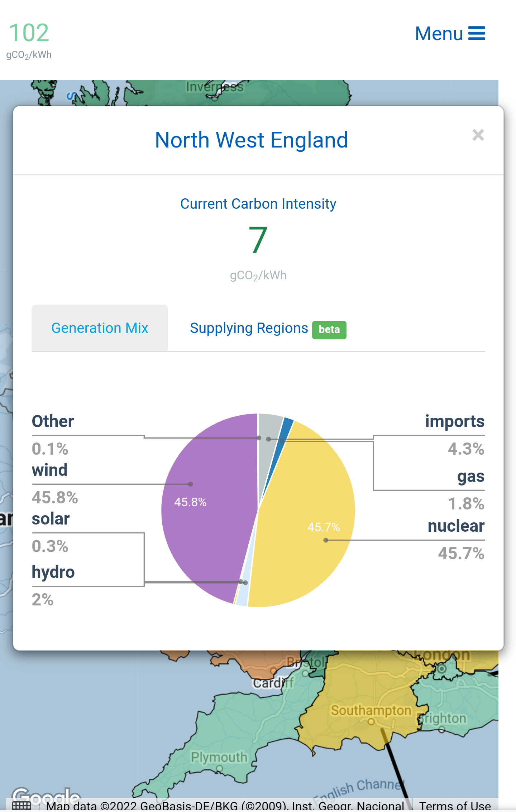This screenshot has height=812, width=516.
Task: Click the keyboard shortcuts icon
Action: (x=21, y=806)
